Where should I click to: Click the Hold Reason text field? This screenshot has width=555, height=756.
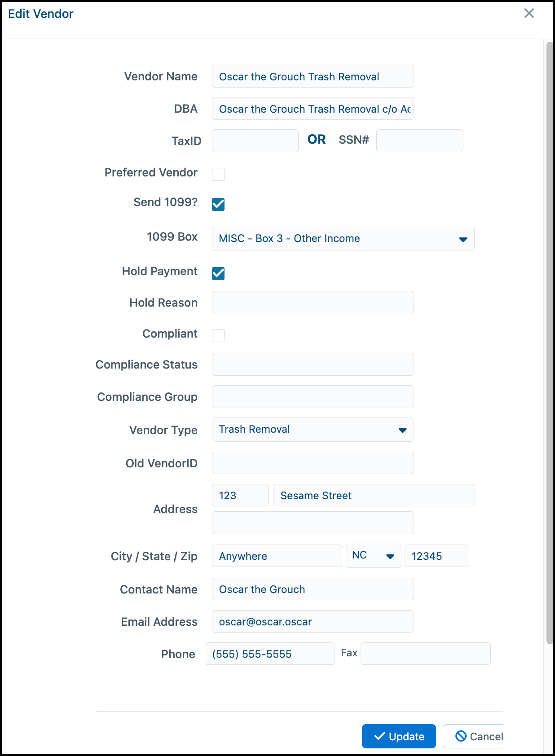coord(313,302)
